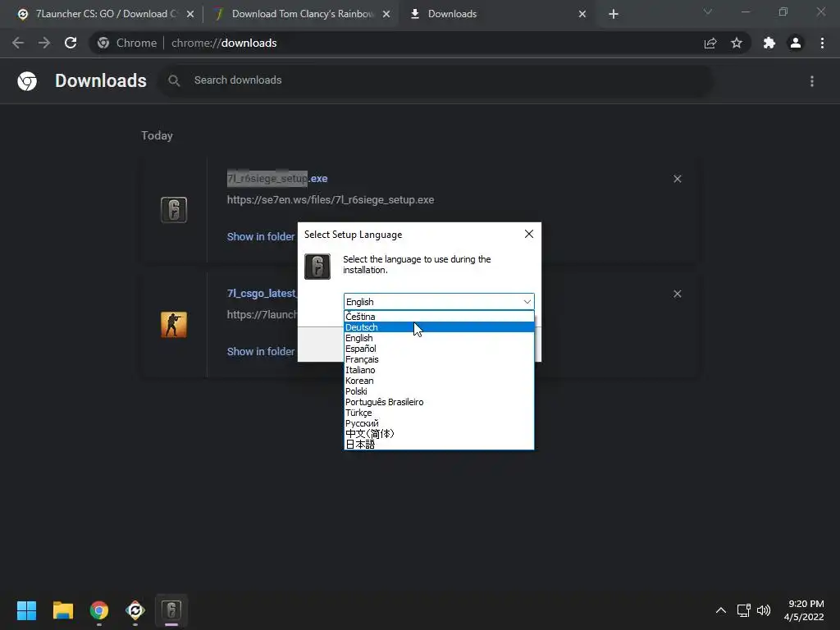840x630 pixels.
Task: Bookmark this page with the star icon
Action: [x=737, y=43]
